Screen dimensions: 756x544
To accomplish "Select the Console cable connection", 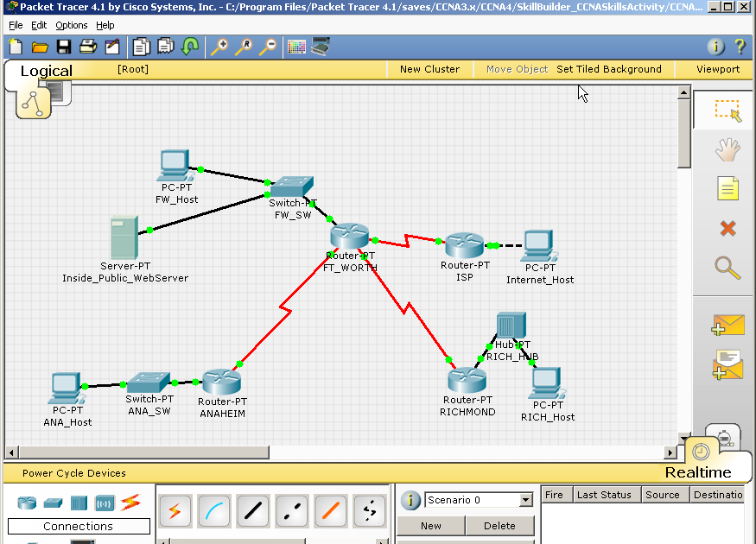I will pos(213,511).
